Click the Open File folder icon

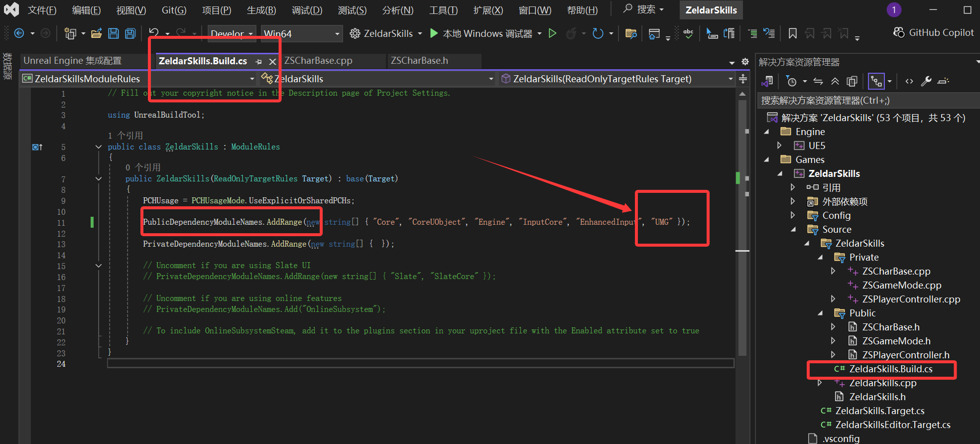coord(97,33)
